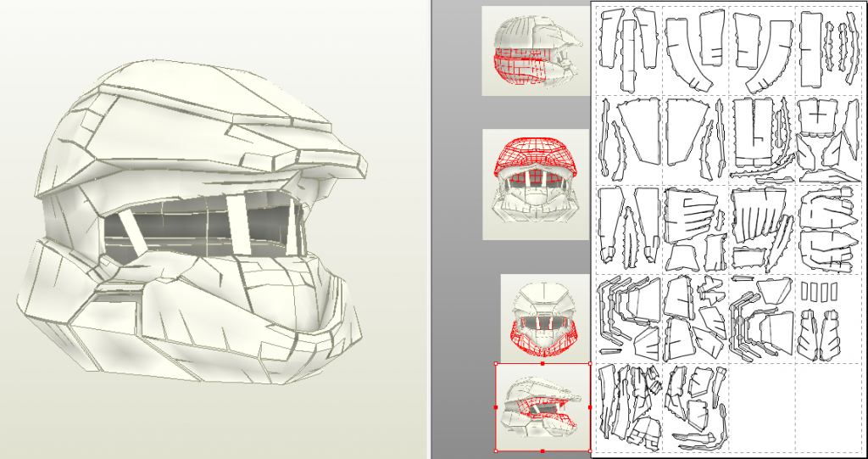
Task: Grab the bottom-center handle of the selected thumbnail
Action: (x=542, y=451)
